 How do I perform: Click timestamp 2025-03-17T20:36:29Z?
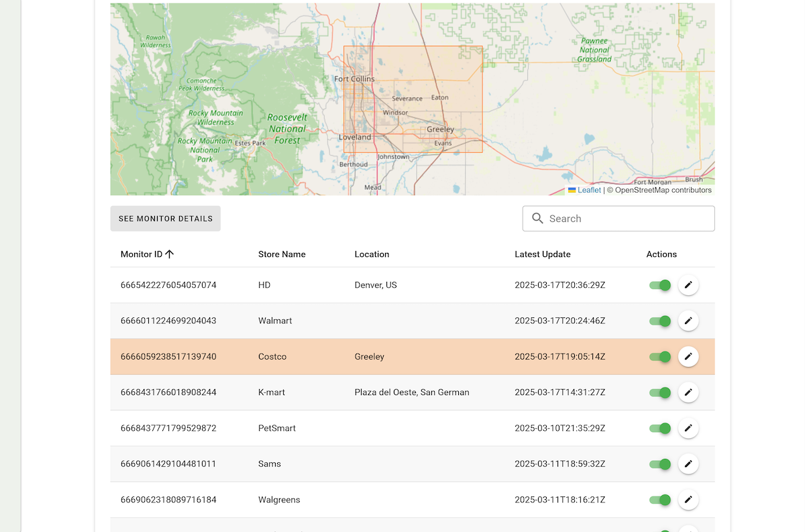pyautogui.click(x=560, y=285)
